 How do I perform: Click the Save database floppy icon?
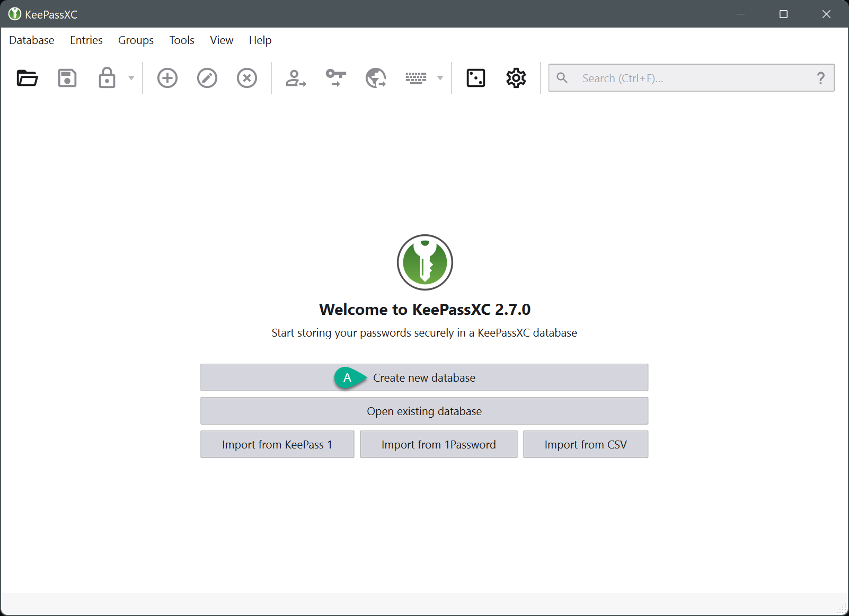pyautogui.click(x=67, y=78)
